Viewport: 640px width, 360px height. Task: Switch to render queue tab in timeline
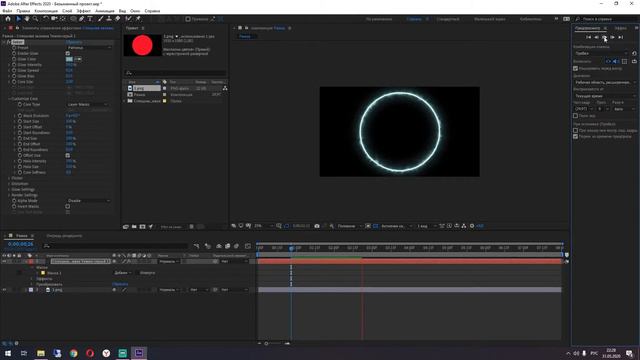point(64,236)
